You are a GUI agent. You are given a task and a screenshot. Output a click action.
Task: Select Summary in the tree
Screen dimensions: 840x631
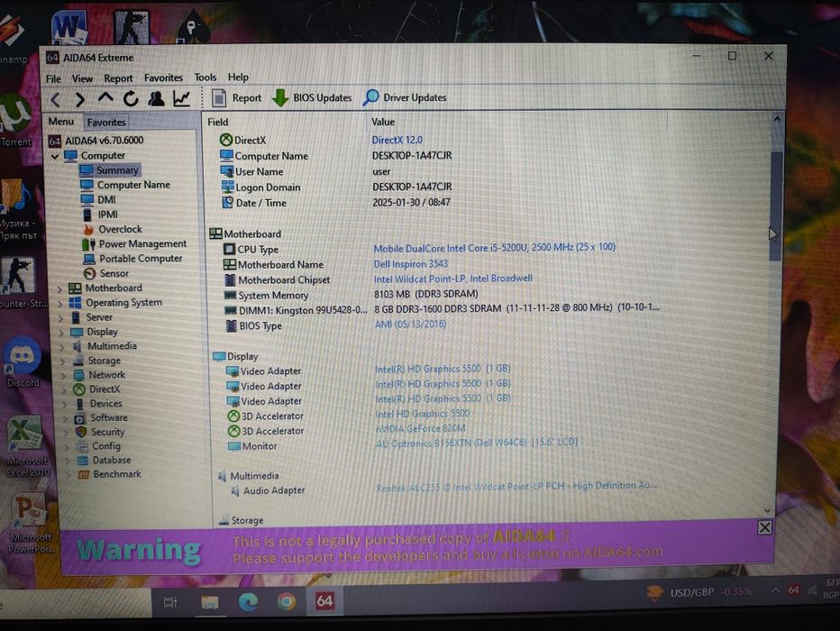[x=110, y=170]
